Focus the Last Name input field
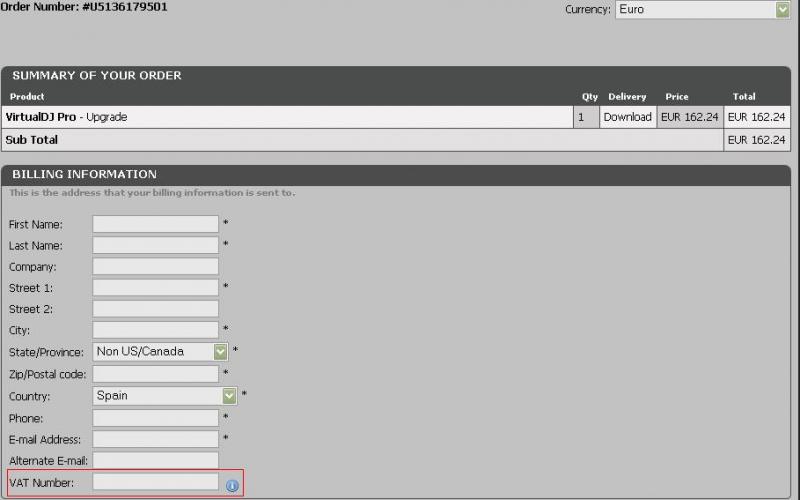This screenshot has height=500, width=800. (x=156, y=245)
